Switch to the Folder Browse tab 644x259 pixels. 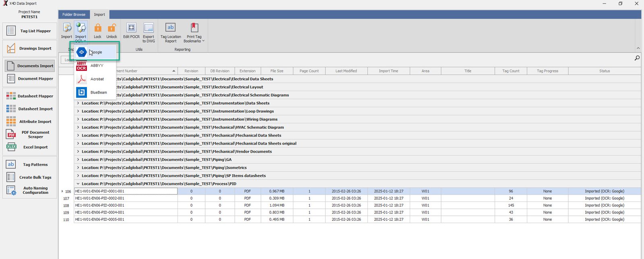click(x=74, y=15)
